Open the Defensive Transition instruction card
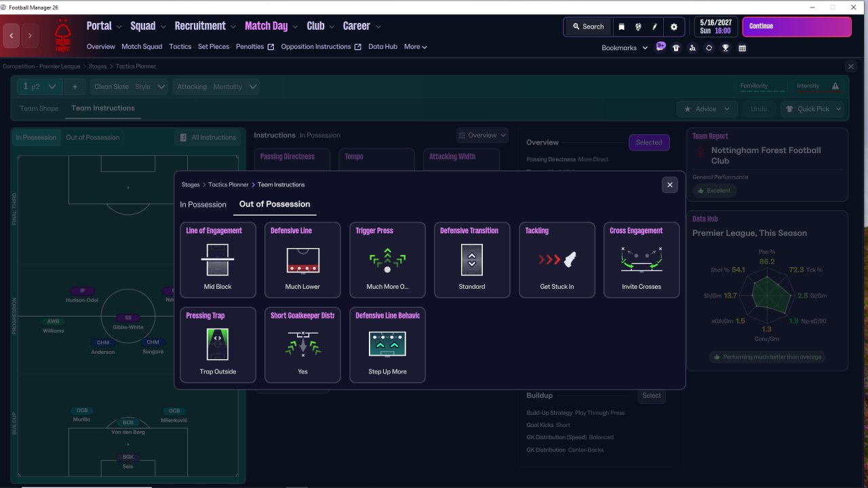Viewport: 868px width, 488px height. click(472, 260)
